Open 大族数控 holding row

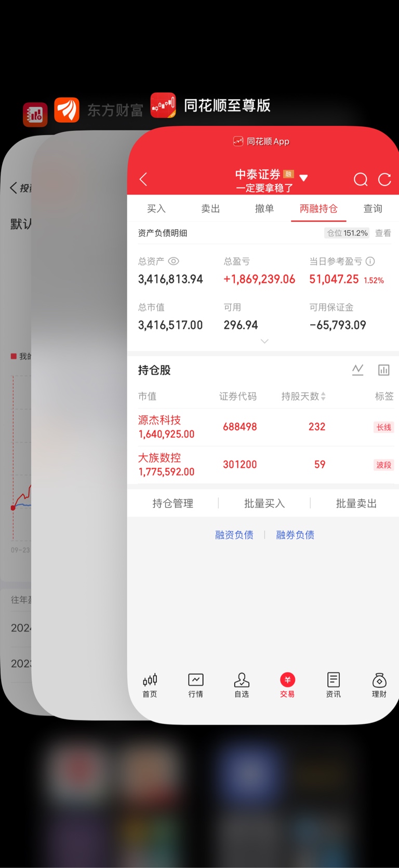point(263,465)
